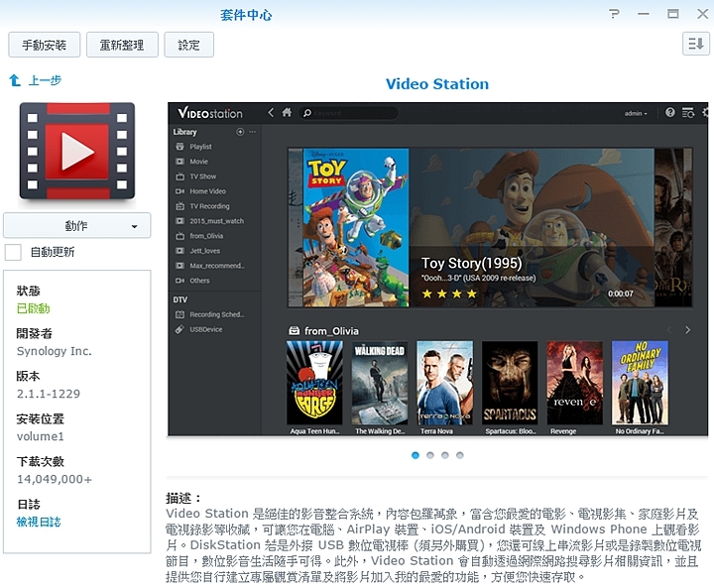Image resolution: width=714 pixels, height=588 pixels.
Task: Click the Video Station film-strip app icon
Action: [77, 151]
